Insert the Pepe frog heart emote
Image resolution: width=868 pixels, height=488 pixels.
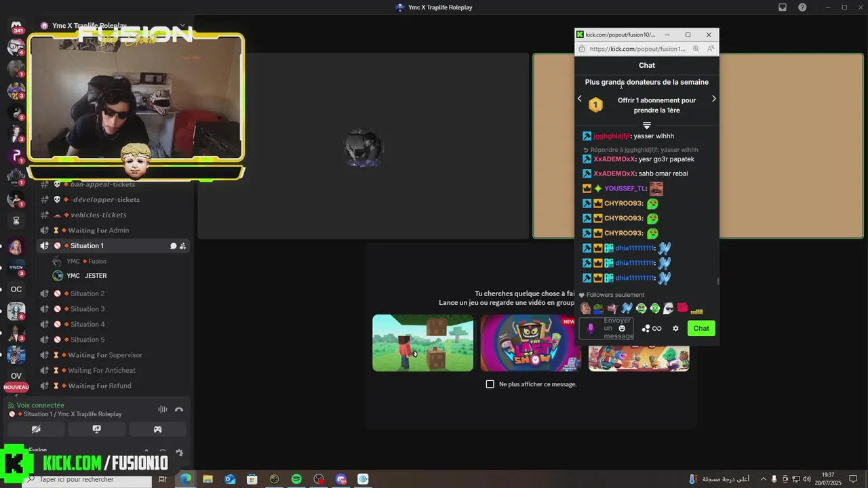[599, 308]
